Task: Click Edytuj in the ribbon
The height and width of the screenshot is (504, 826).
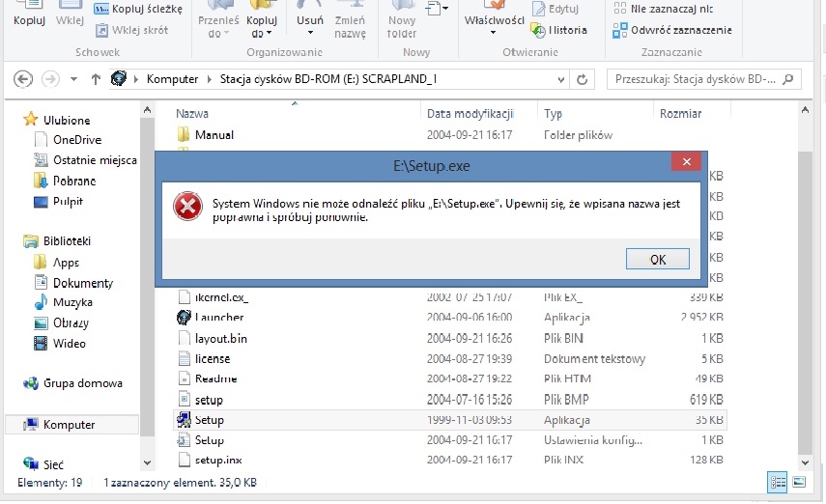Action: coord(555,9)
